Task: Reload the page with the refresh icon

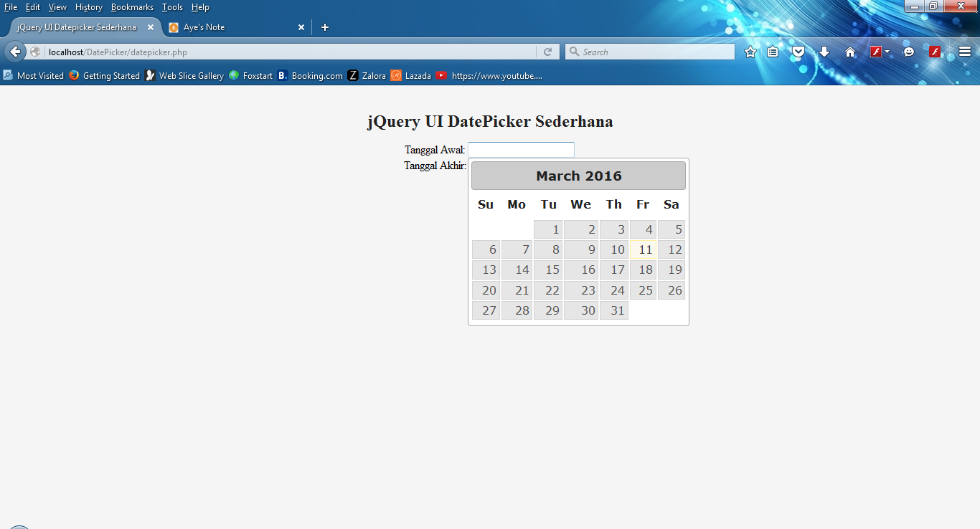Action: coord(547,51)
